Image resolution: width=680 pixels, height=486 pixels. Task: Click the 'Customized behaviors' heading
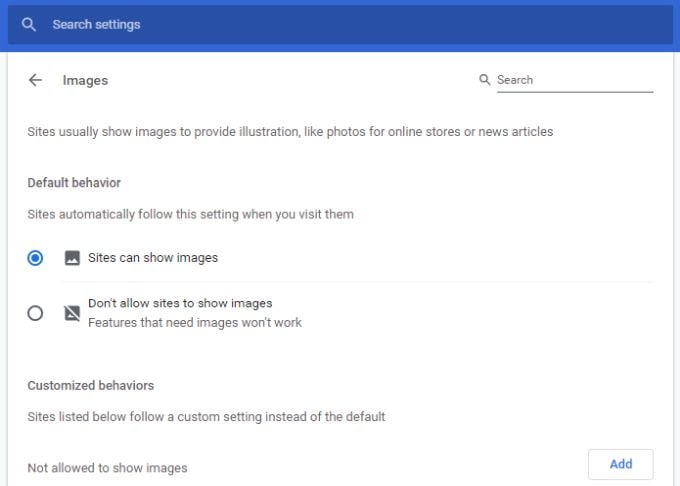pos(91,385)
